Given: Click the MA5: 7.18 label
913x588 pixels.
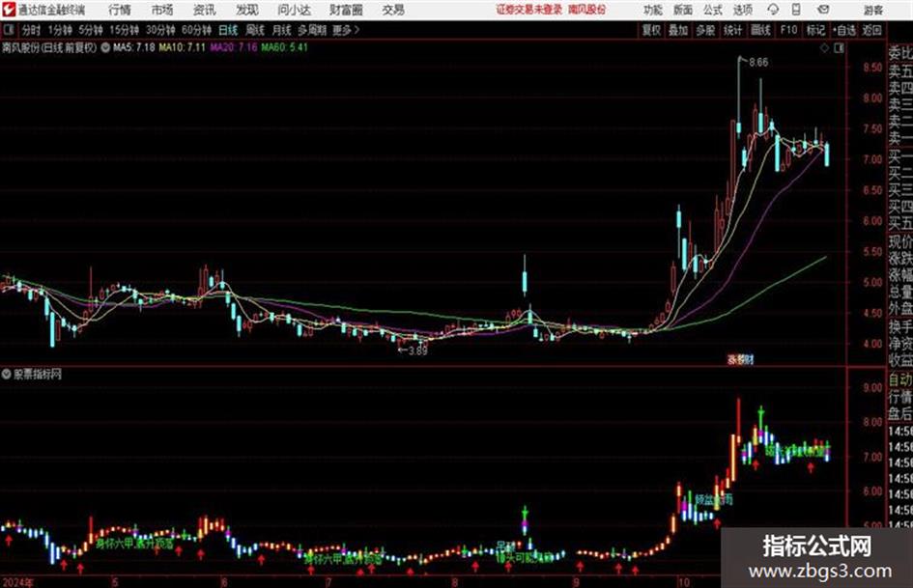Looking at the screenshot, I should pyautogui.click(x=134, y=47).
